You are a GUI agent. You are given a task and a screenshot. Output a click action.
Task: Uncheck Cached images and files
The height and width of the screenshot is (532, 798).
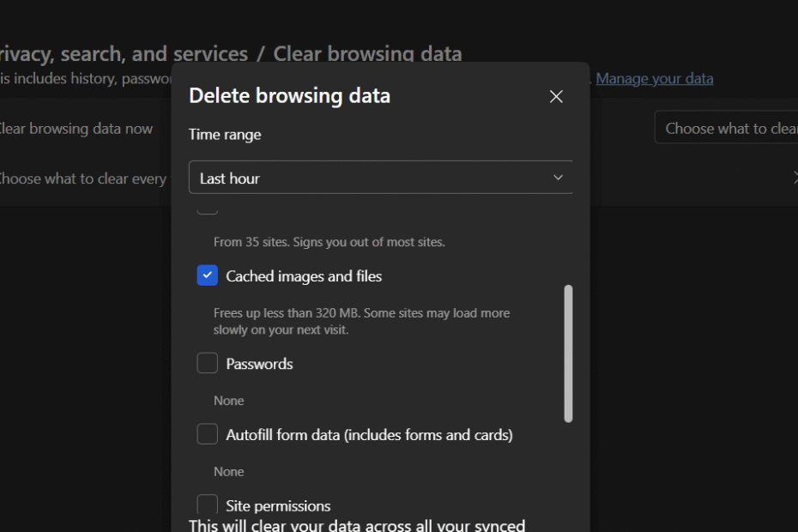[207, 275]
